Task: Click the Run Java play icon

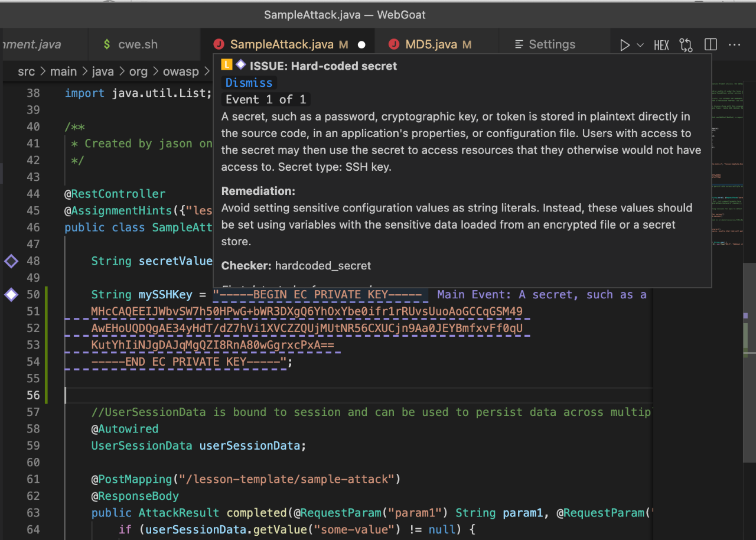Action: coord(624,45)
